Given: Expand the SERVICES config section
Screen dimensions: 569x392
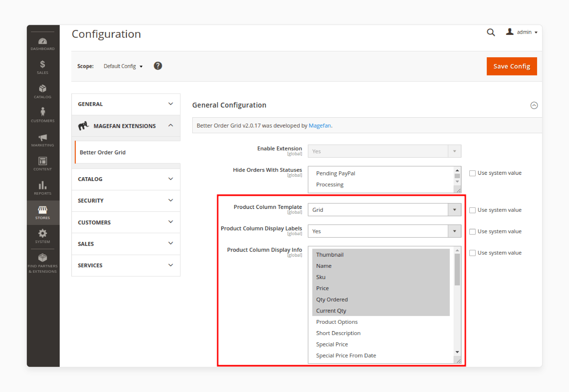Looking at the screenshot, I should [126, 265].
